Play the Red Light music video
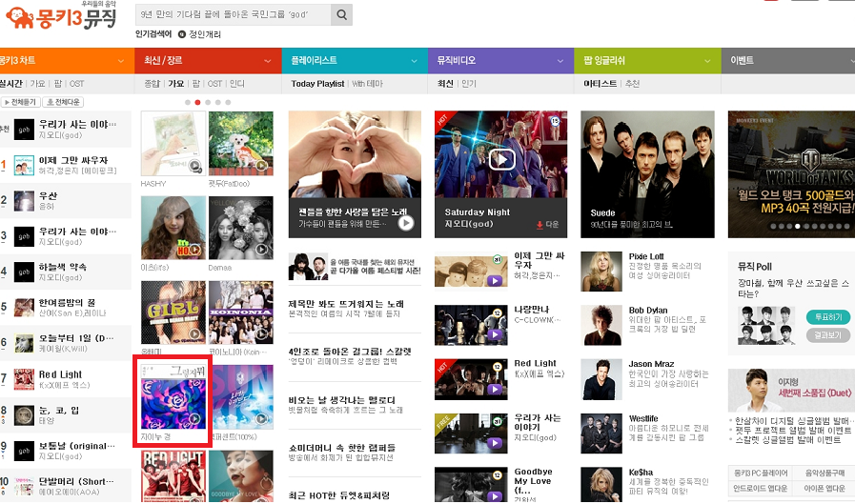855x504 pixels. tap(495, 389)
